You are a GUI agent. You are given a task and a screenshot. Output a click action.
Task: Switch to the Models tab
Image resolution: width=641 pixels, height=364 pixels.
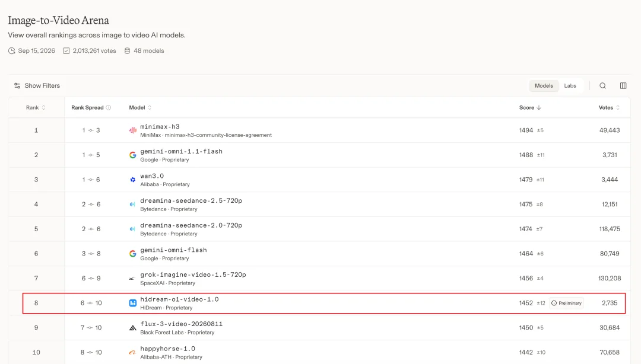coord(544,86)
